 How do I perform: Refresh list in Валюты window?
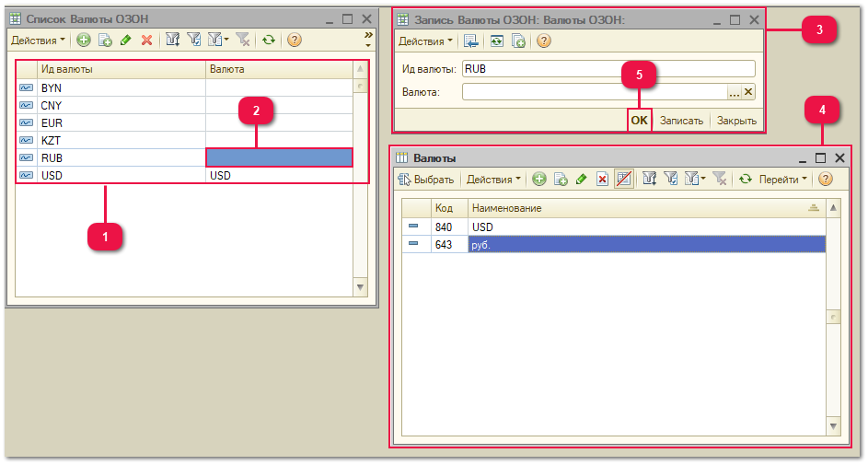tap(746, 179)
